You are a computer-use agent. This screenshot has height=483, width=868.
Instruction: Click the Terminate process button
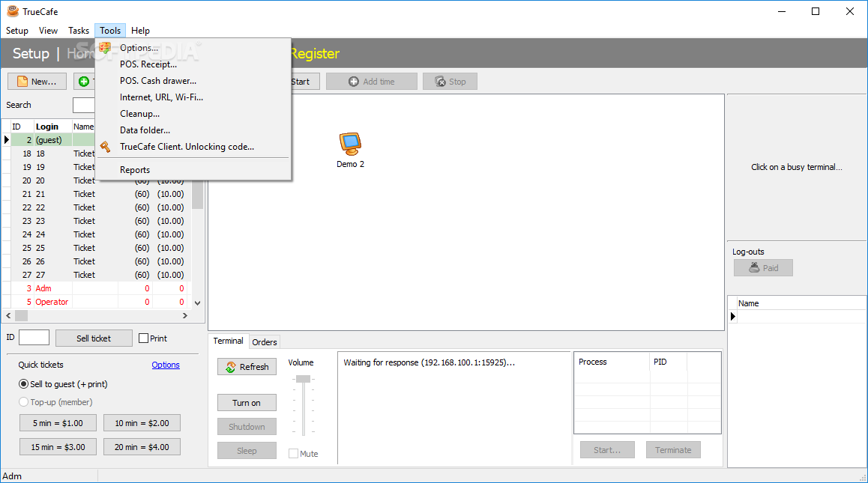pyautogui.click(x=673, y=450)
